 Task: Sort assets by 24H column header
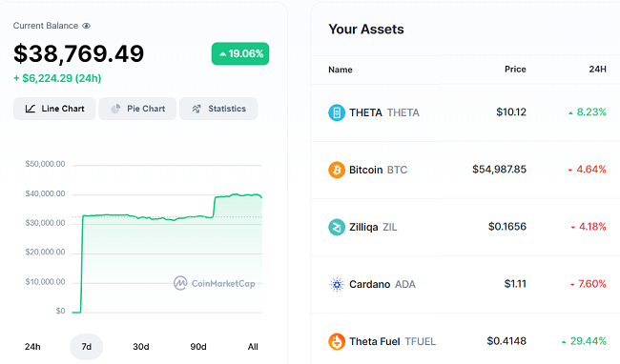tap(597, 70)
